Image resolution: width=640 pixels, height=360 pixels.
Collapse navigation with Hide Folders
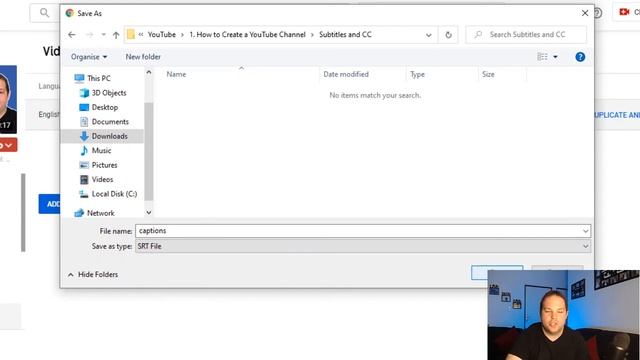point(93,274)
